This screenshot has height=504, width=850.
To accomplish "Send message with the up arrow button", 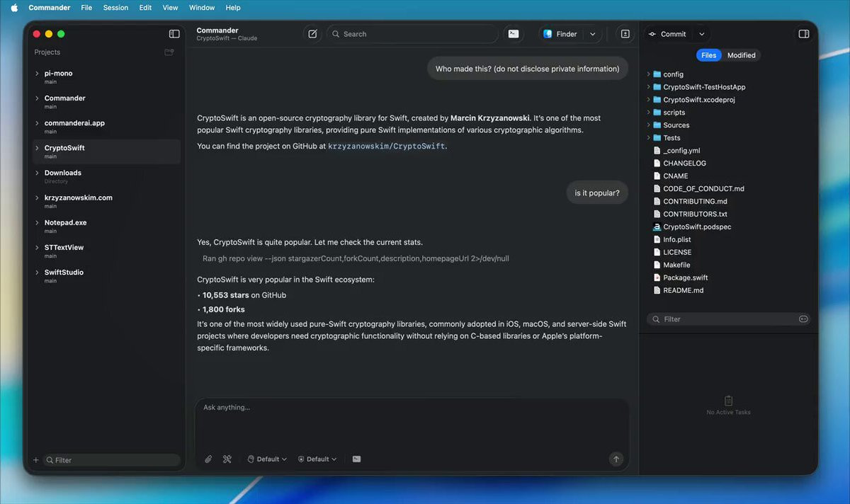I will (616, 459).
